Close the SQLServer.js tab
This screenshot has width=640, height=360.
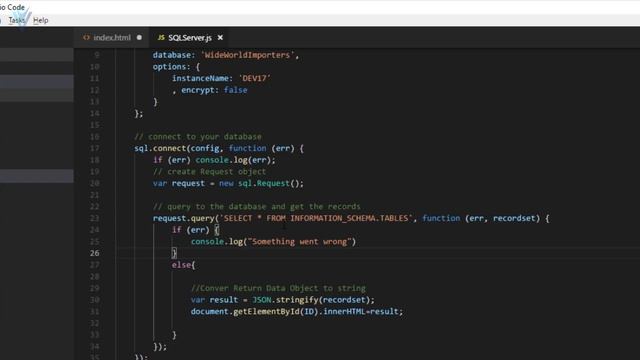(x=220, y=38)
